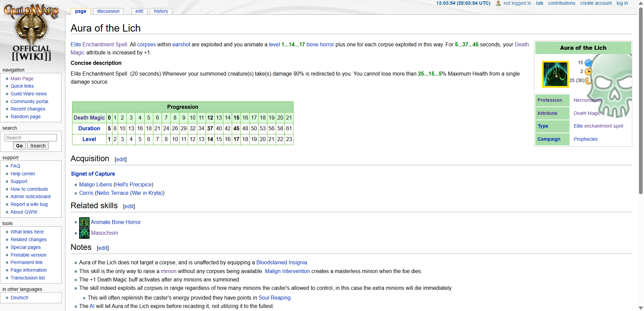
Task: Open Bloodstained Insignia link
Action: pyautogui.click(x=281, y=262)
